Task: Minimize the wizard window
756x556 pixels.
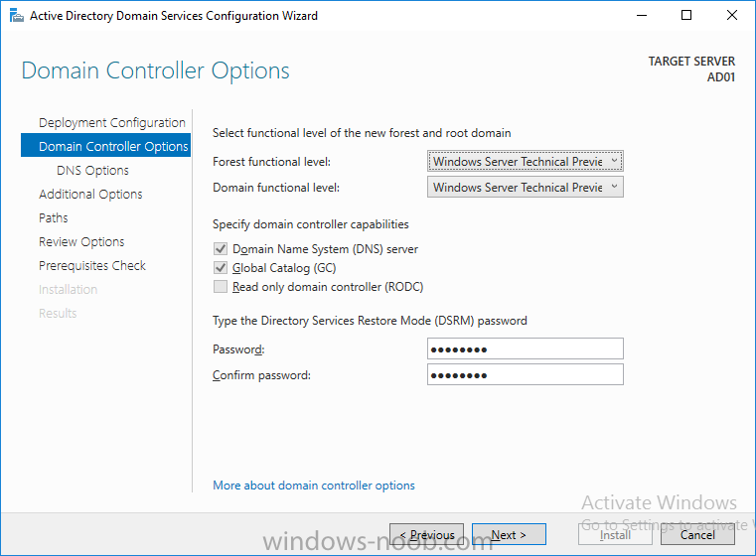Action: [x=642, y=16]
